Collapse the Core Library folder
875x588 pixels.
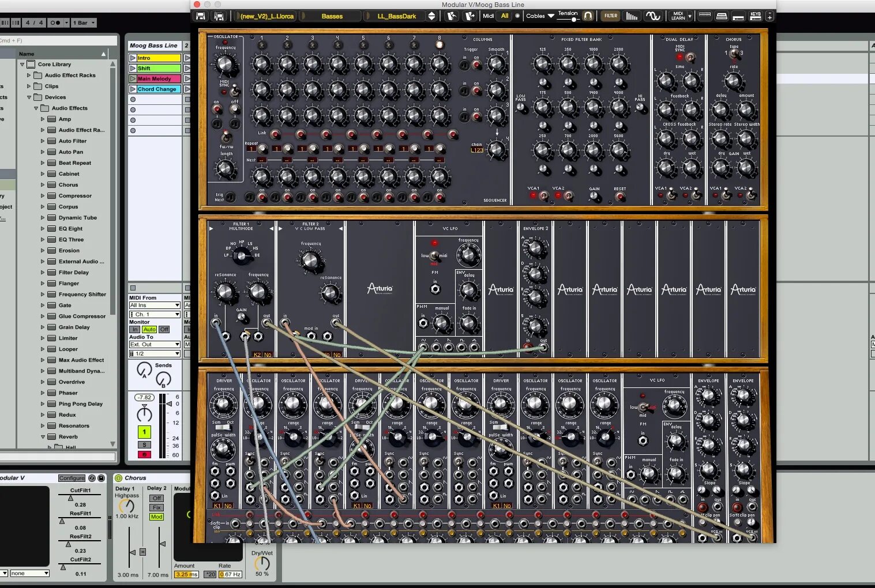[x=22, y=65]
